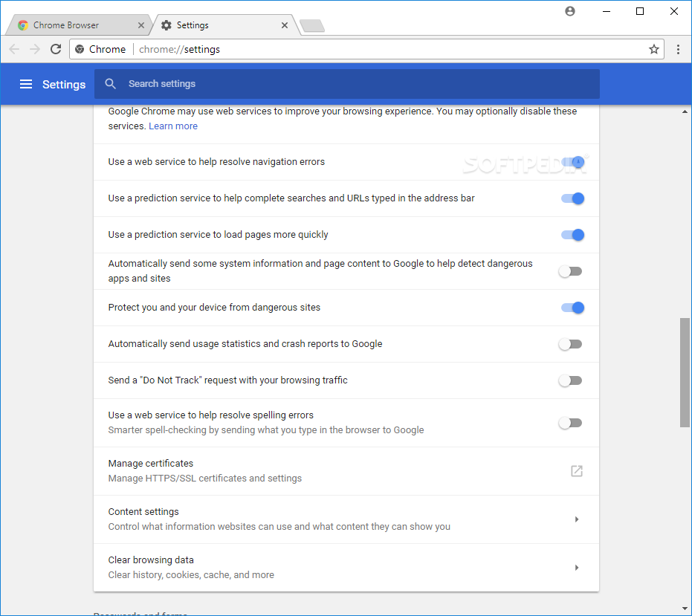The width and height of the screenshot is (692, 616).
Task: Click the vertical scrollbar thumb
Action: pos(685,372)
